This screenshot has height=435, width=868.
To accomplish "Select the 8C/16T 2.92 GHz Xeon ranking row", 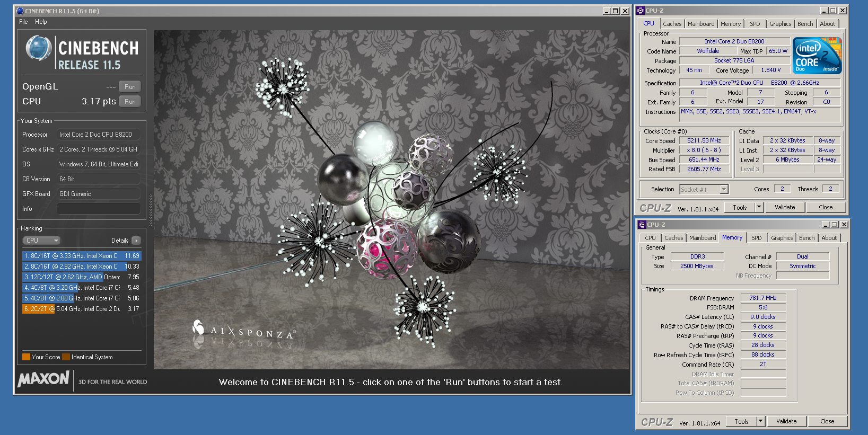I will click(x=82, y=267).
